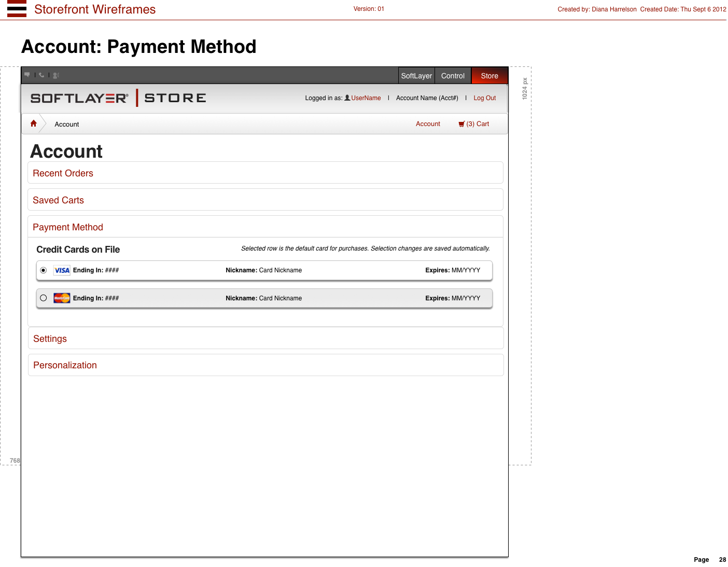Expand the Settings section
Viewport: 728px width, 567px height.
tap(265, 338)
